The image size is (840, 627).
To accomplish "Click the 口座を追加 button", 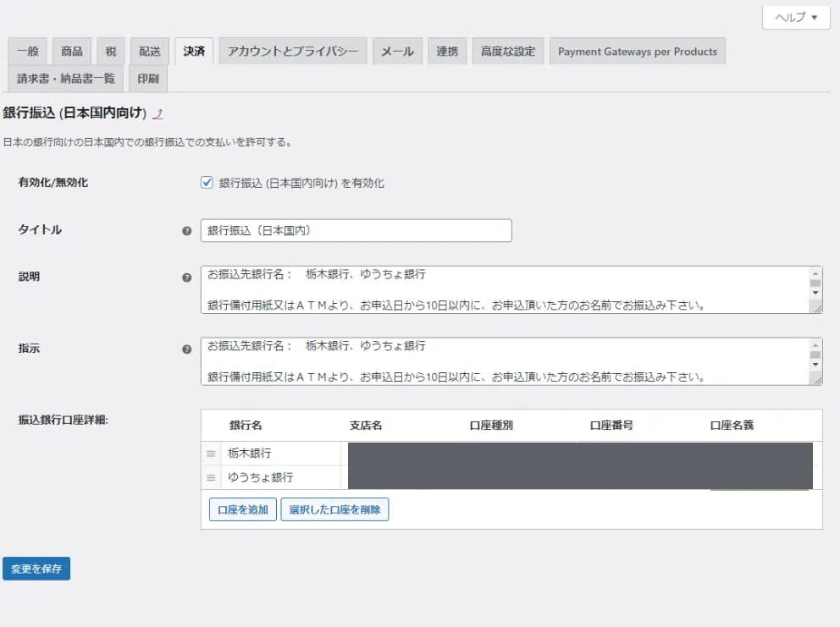I will 242,509.
